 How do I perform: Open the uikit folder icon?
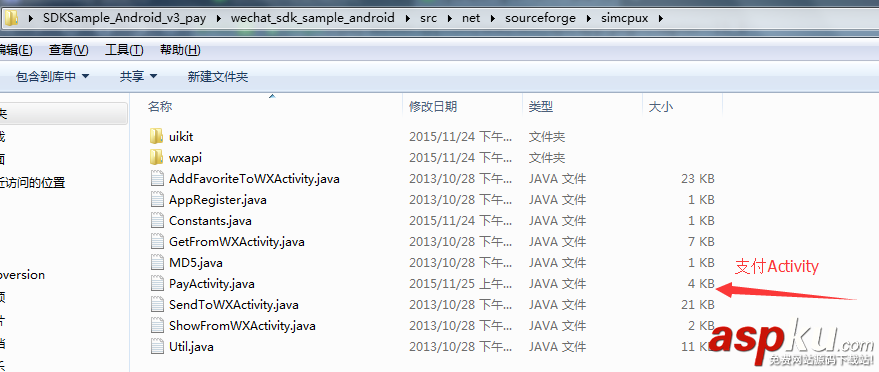point(157,136)
